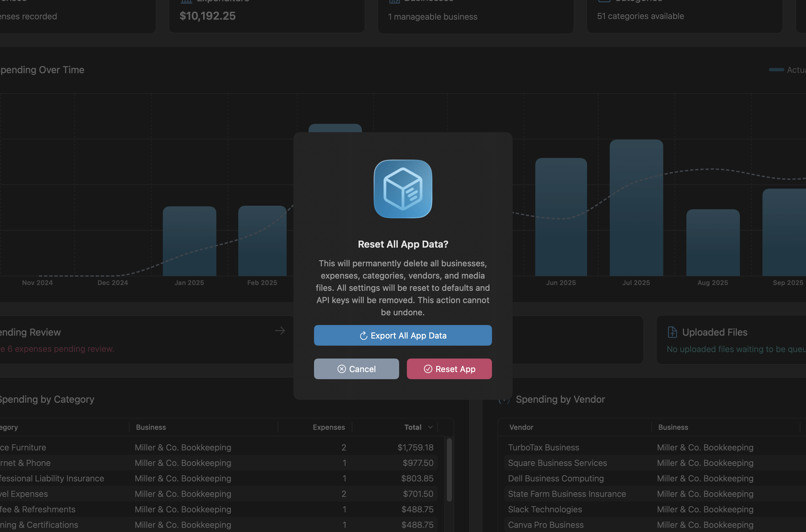Click Export All App Data
The height and width of the screenshot is (532, 806).
(403, 335)
